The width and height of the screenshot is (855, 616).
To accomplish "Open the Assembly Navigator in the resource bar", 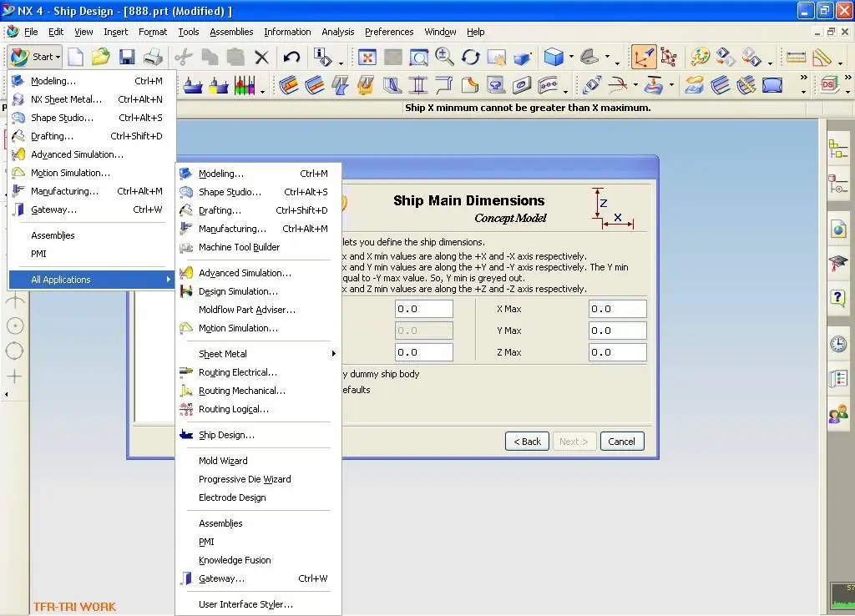I will [838, 149].
